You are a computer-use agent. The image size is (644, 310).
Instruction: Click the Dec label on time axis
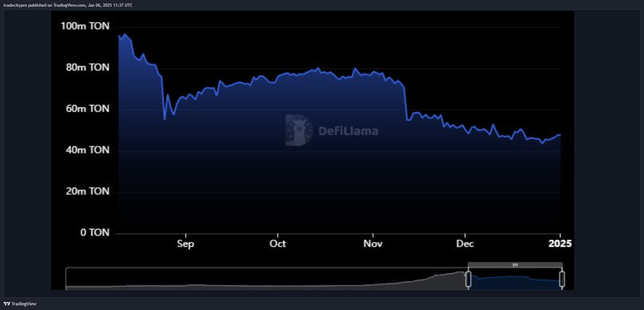465,244
